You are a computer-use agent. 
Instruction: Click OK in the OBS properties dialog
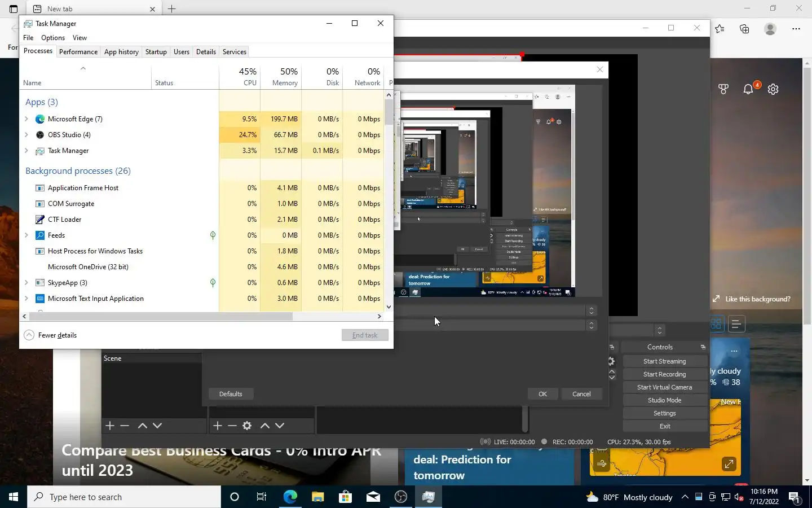pyautogui.click(x=542, y=394)
